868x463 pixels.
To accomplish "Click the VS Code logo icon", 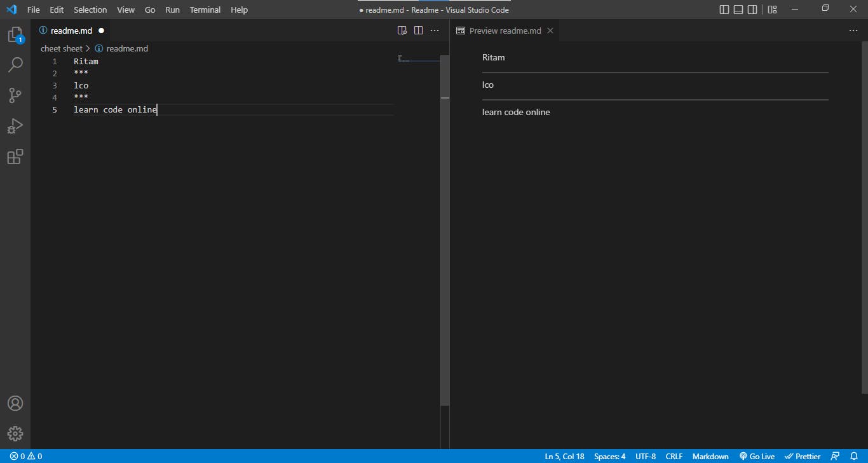I will [x=11, y=10].
